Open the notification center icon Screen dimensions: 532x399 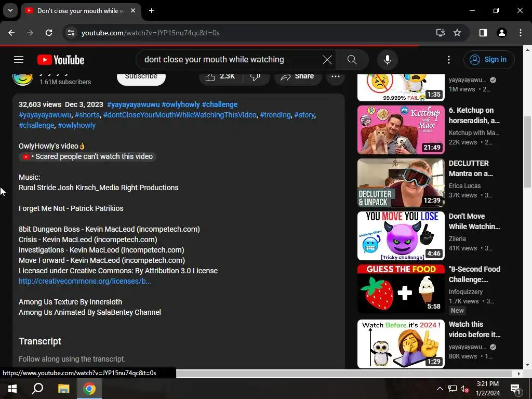[515, 389]
